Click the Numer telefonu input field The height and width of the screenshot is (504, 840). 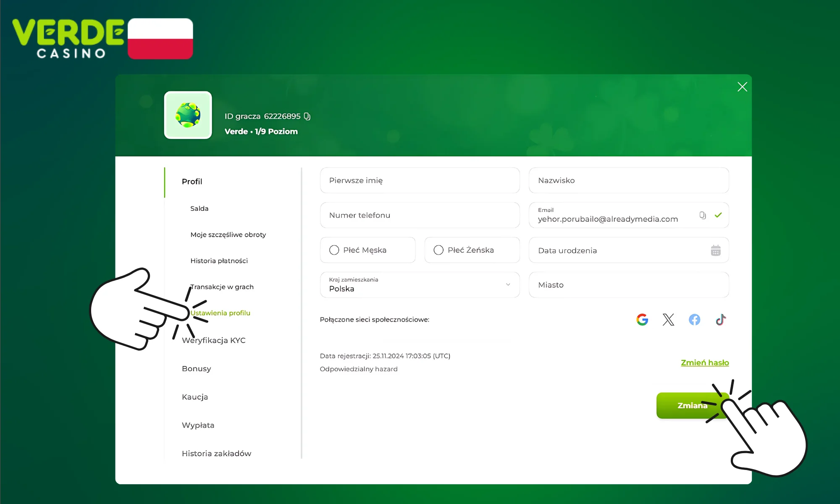[x=420, y=215]
